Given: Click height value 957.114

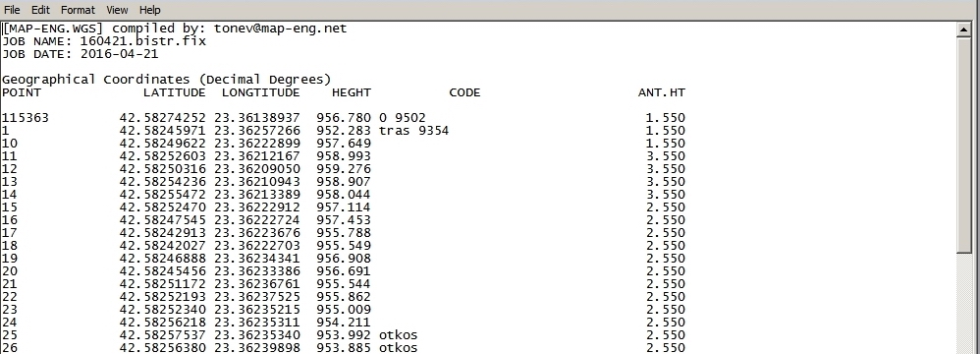Looking at the screenshot, I should click(x=343, y=207).
